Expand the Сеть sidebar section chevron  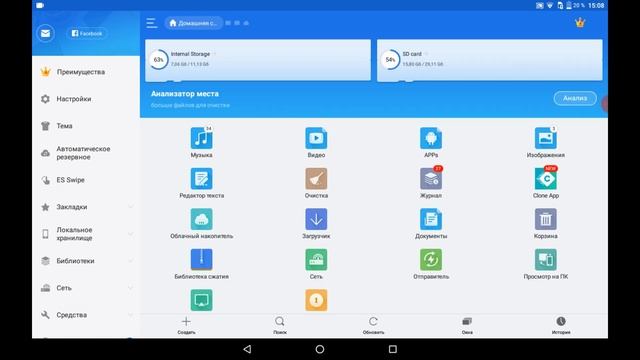point(131,288)
